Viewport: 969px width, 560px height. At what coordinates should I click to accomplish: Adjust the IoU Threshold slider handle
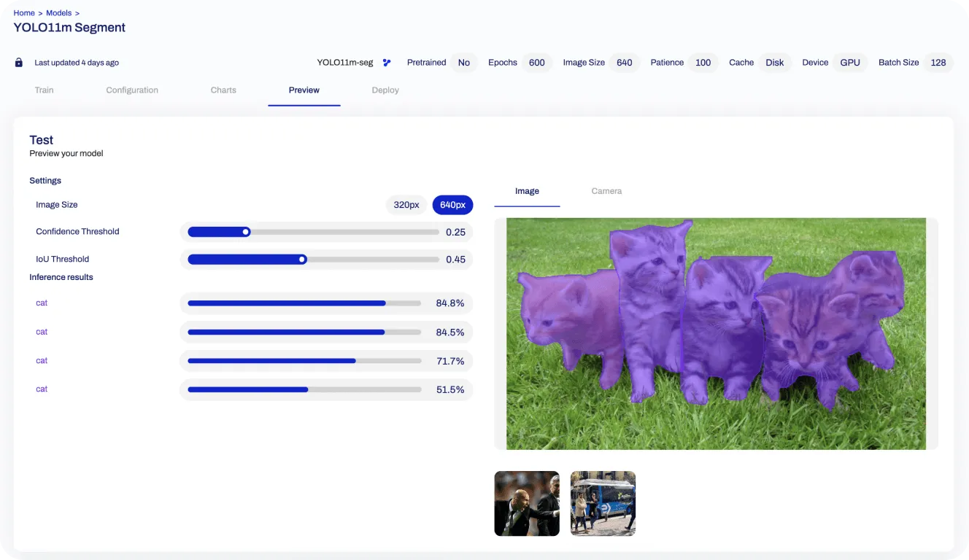302,260
